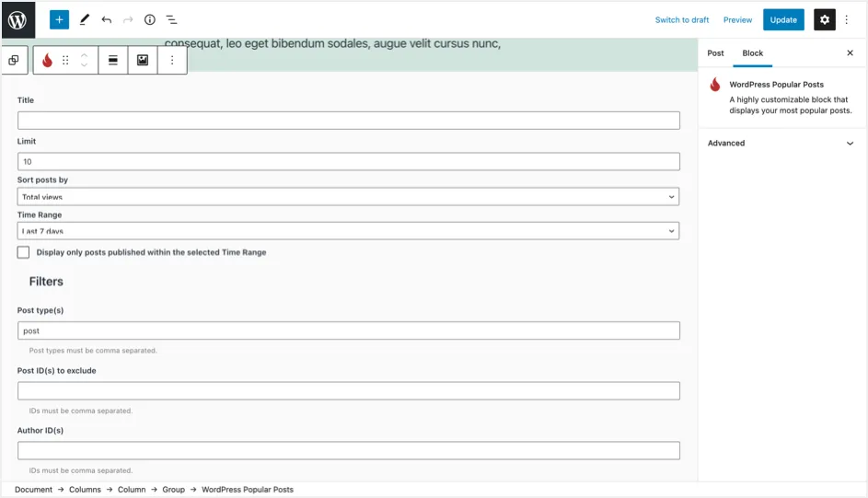868x498 pixels.
Task: Click the Popular Posts flame block icon
Action: 48,61
